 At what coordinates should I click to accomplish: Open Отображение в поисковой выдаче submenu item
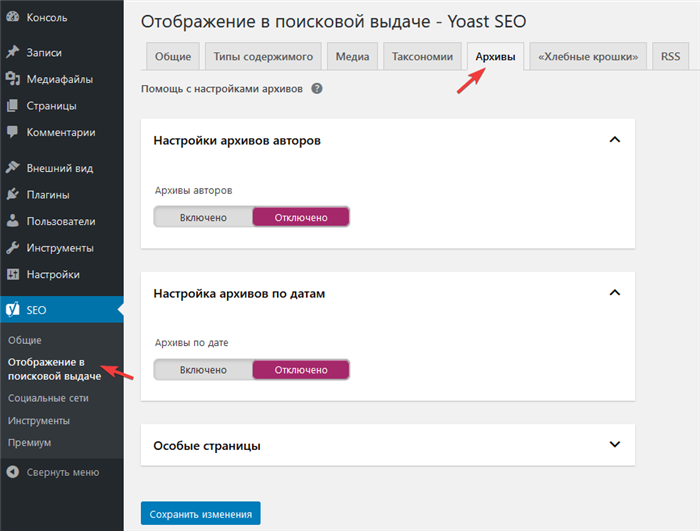(x=54, y=369)
